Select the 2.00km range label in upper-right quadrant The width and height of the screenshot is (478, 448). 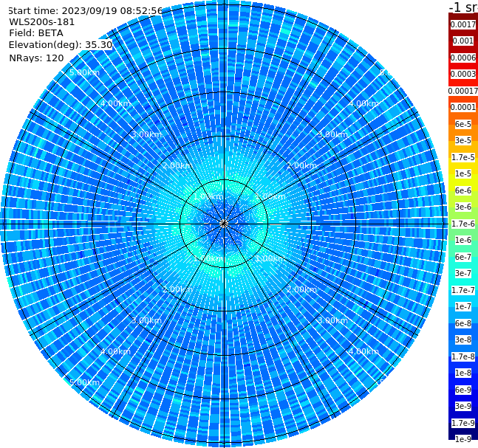[301, 165]
